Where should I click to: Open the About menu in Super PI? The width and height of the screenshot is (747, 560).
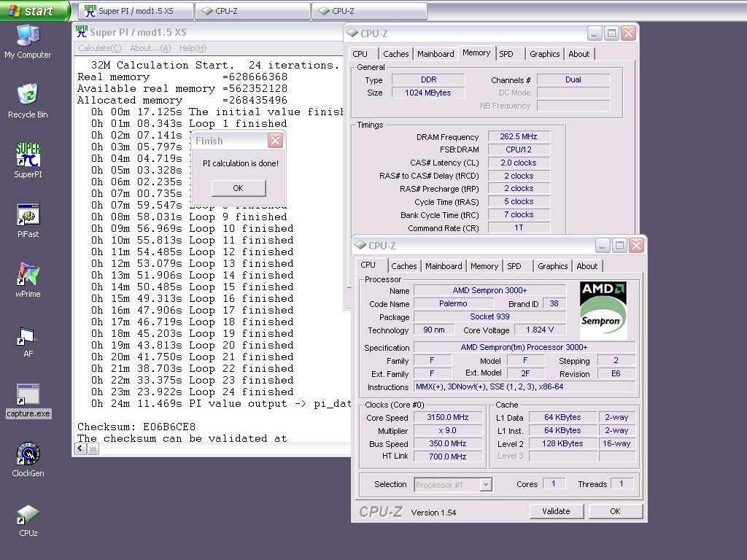tap(150, 48)
